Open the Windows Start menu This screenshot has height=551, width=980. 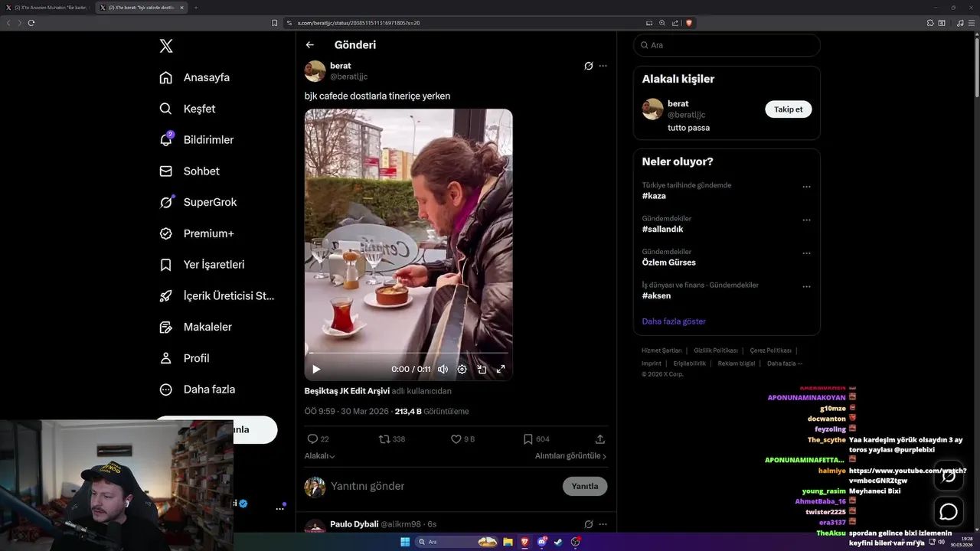pyautogui.click(x=405, y=542)
